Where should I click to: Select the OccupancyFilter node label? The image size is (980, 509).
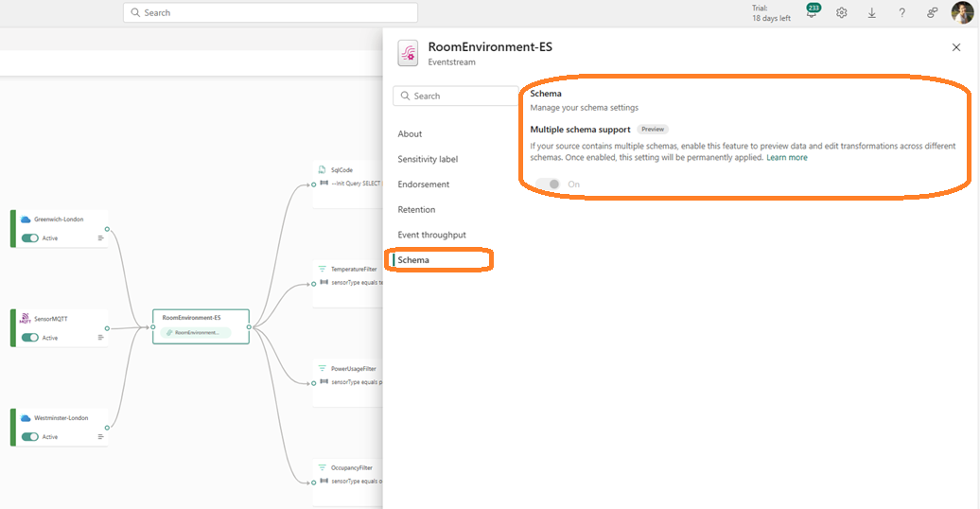351,467
